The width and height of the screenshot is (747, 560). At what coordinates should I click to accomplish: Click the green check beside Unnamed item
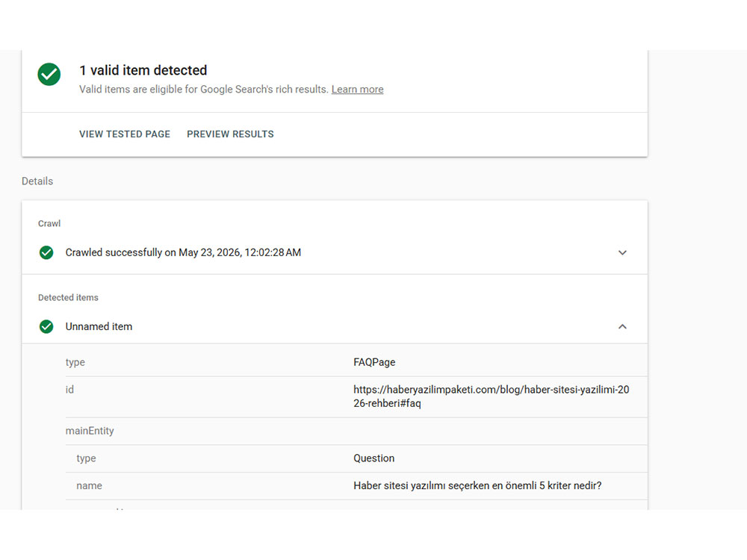[x=46, y=327]
